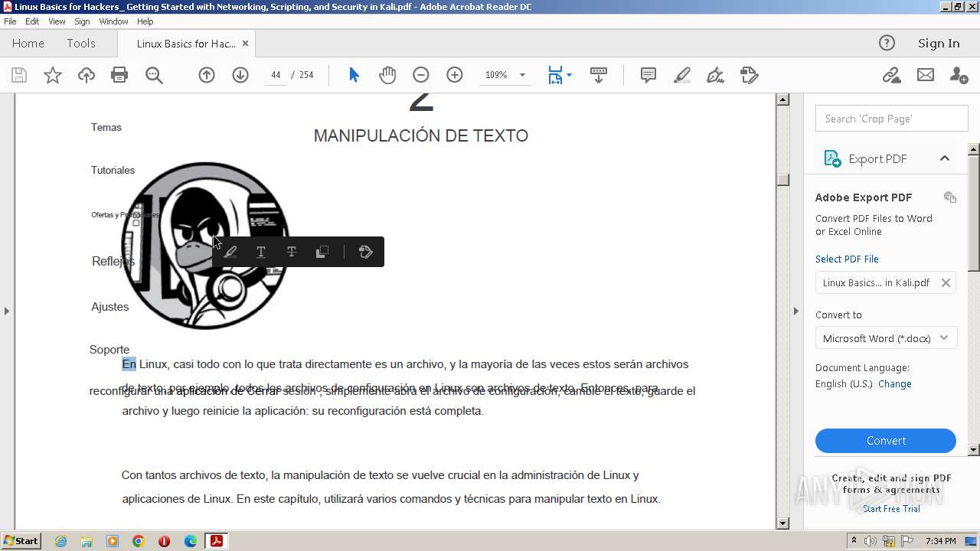Go to next page arrow

[240, 75]
